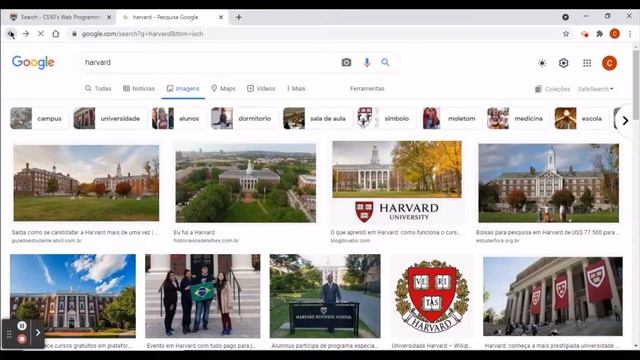
Task: Open a new browser tab
Action: (x=239, y=17)
